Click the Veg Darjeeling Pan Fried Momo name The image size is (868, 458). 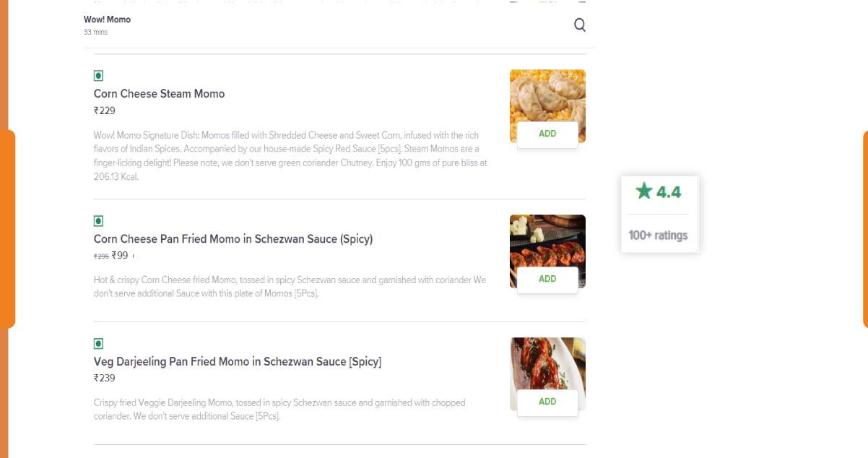pos(238,361)
